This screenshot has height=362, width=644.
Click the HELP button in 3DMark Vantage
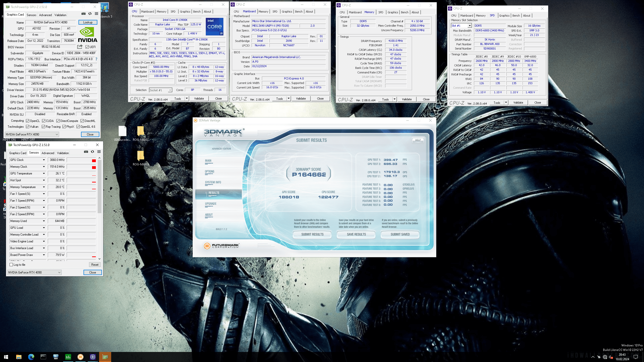click(x=418, y=140)
